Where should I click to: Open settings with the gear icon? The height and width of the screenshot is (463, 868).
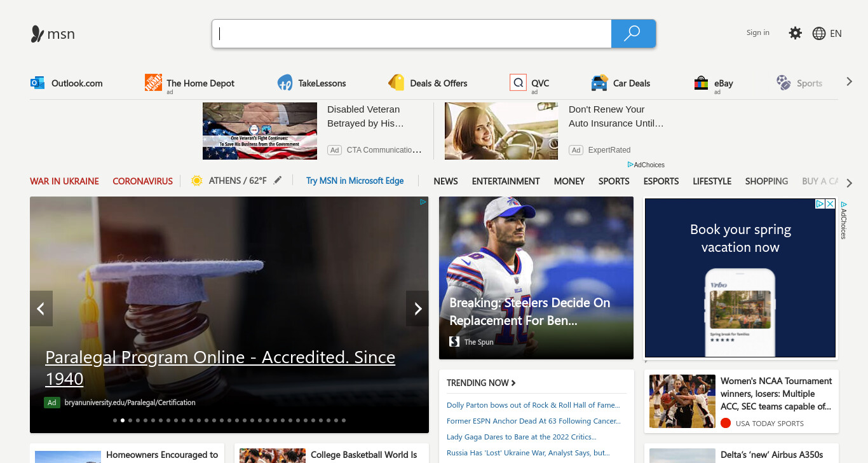click(796, 33)
